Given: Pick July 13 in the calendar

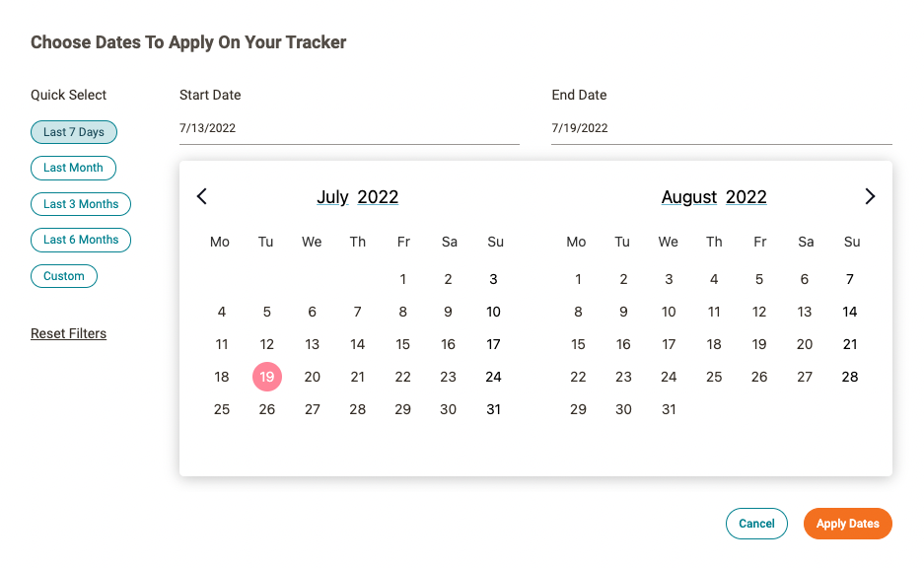Looking at the screenshot, I should pos(313,344).
